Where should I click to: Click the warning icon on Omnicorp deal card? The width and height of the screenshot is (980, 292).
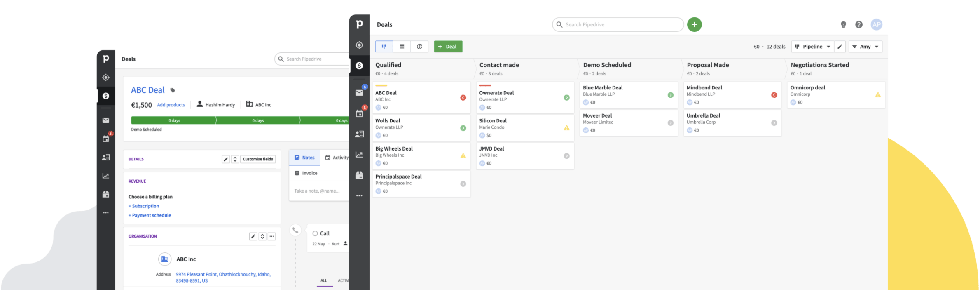pyautogui.click(x=878, y=95)
